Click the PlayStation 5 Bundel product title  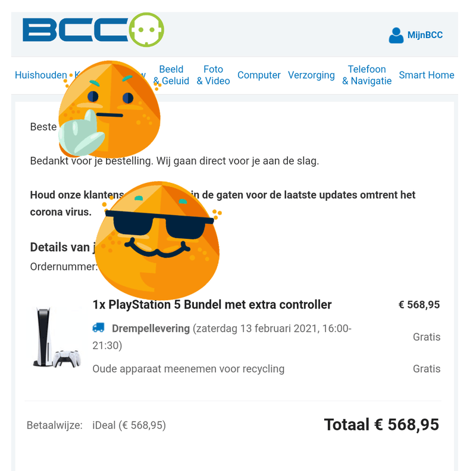pyautogui.click(x=212, y=304)
